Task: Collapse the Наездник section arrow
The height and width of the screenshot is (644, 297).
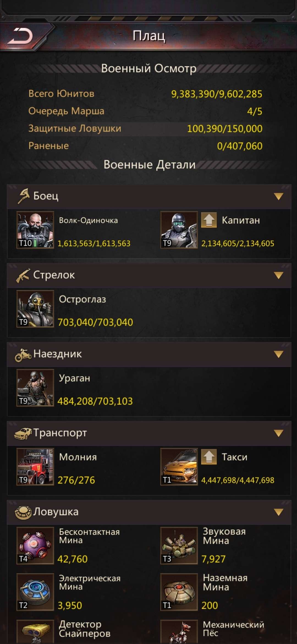Action: [x=279, y=354]
